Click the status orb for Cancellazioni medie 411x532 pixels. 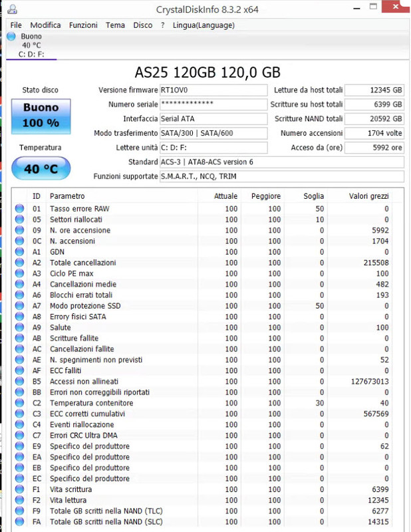click(19, 284)
